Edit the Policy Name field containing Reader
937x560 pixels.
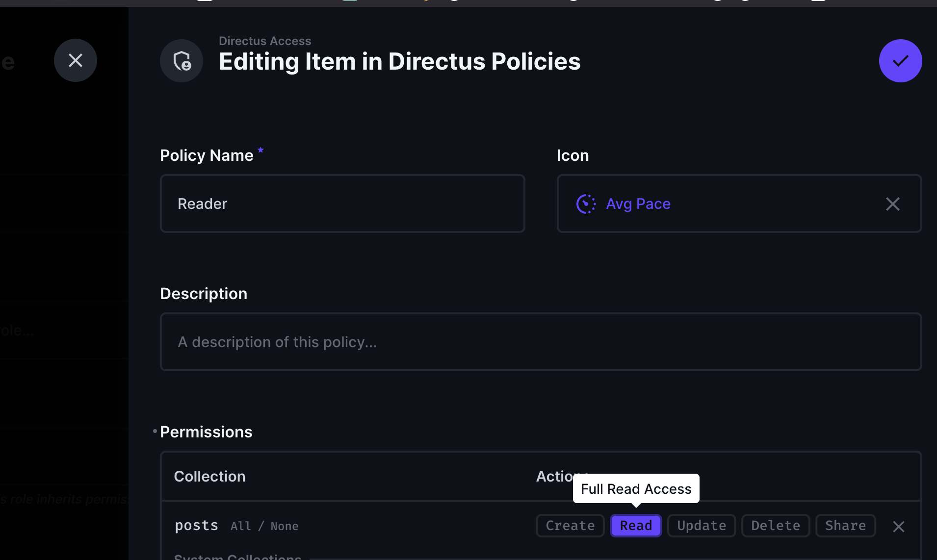pyautogui.click(x=342, y=204)
